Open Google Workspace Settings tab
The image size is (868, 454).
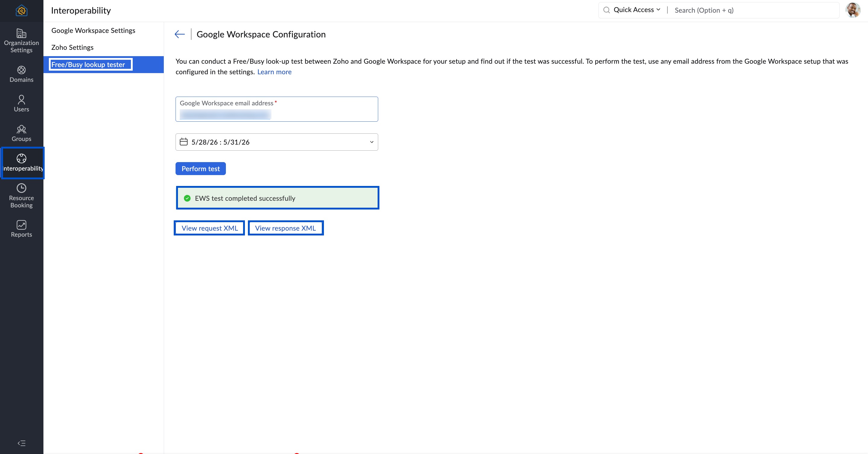pyautogui.click(x=93, y=30)
